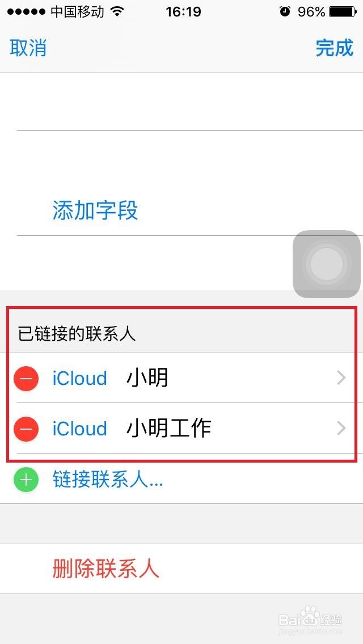The width and height of the screenshot is (363, 644).
Task: Tap the AssistiveTouch floating button
Action: coord(326,264)
